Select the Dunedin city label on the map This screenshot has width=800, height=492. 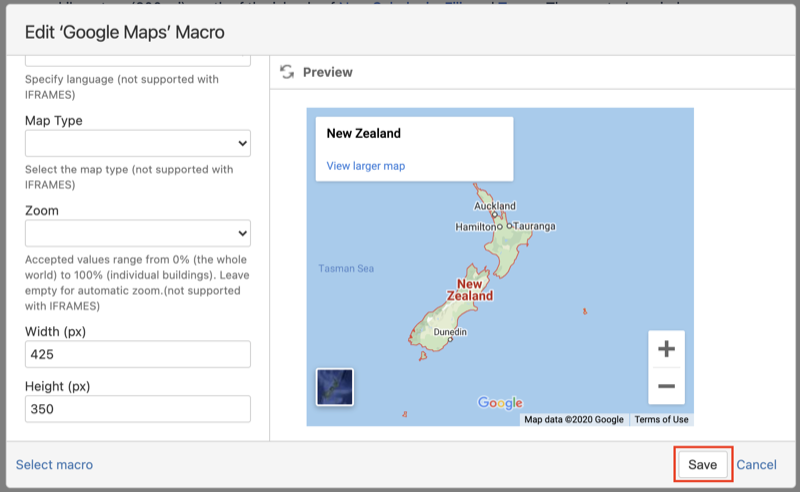[448, 332]
